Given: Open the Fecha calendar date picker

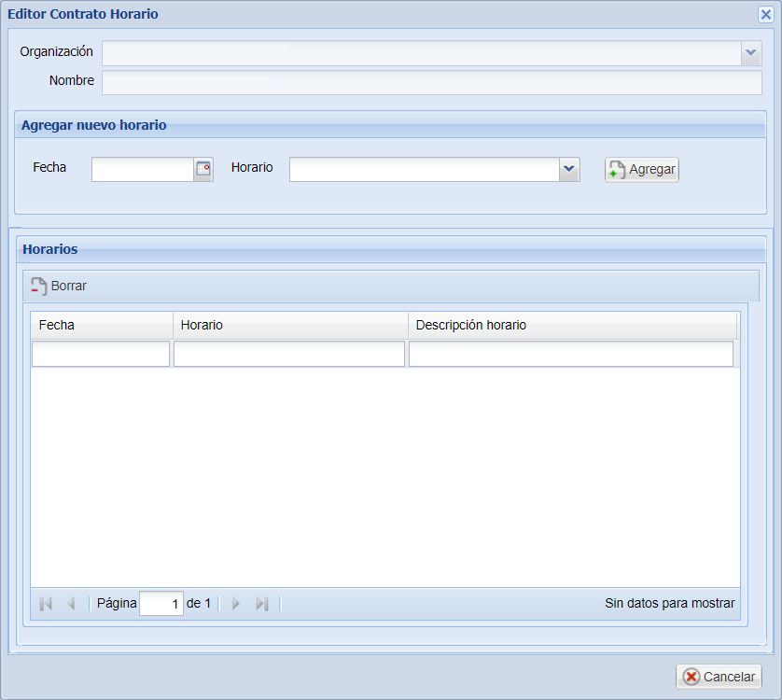Looking at the screenshot, I should click(202, 169).
